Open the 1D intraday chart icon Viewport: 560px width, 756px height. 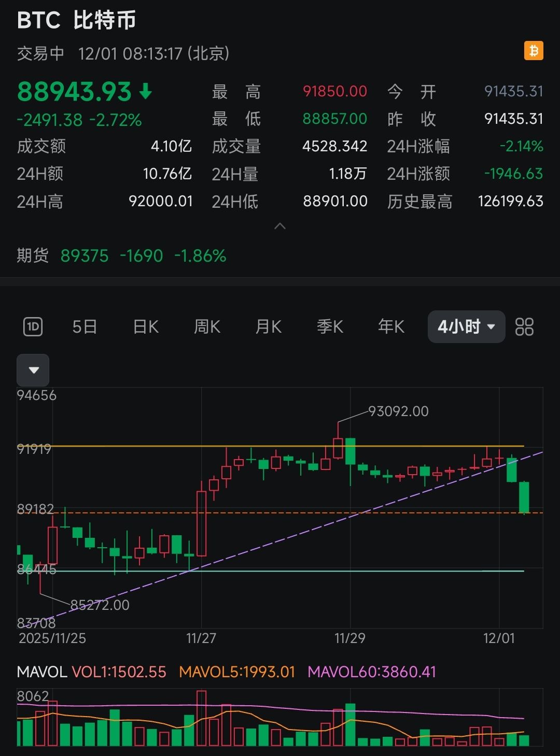(33, 327)
